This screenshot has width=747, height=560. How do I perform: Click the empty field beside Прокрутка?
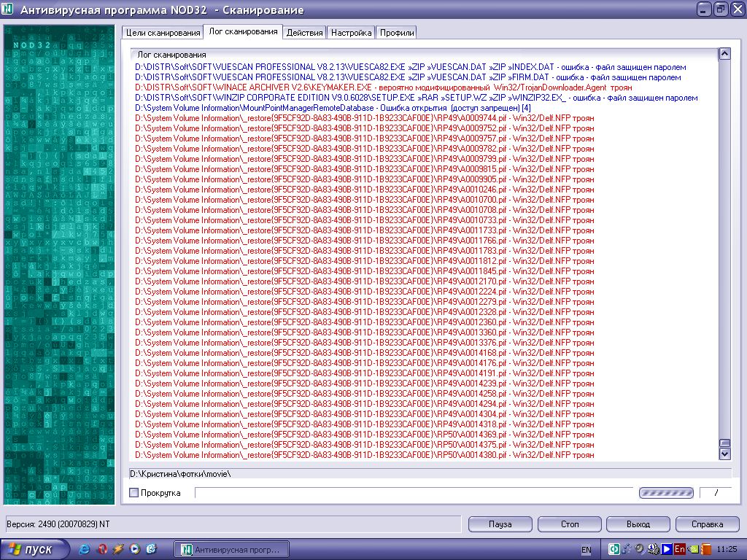(x=414, y=493)
